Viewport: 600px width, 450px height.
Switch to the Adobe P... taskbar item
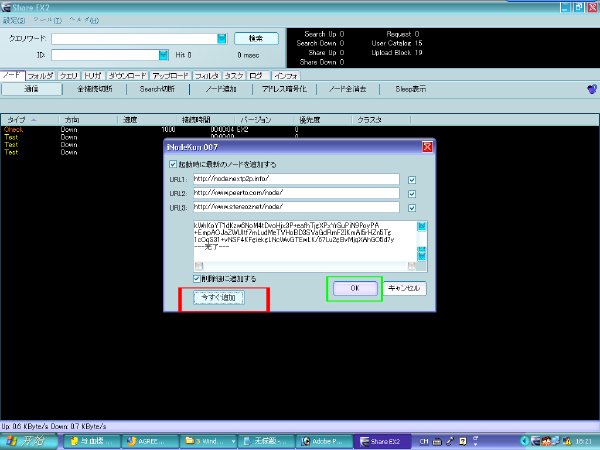coord(325,442)
